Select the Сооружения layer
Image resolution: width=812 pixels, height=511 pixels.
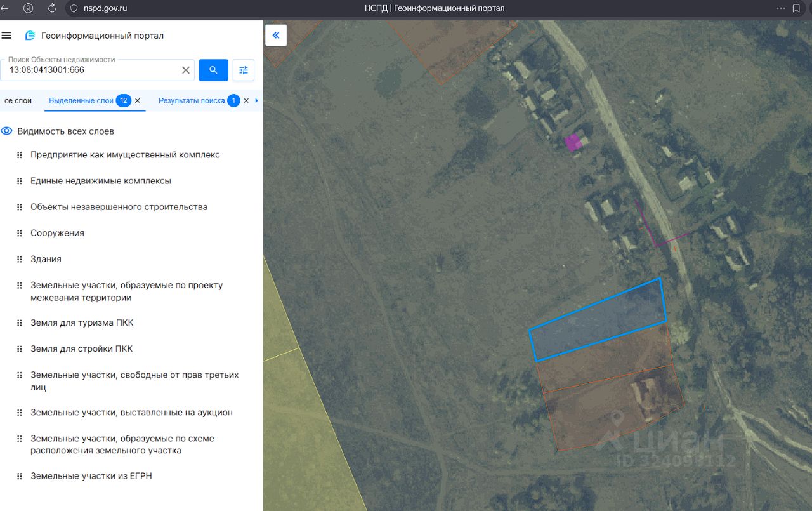click(57, 233)
